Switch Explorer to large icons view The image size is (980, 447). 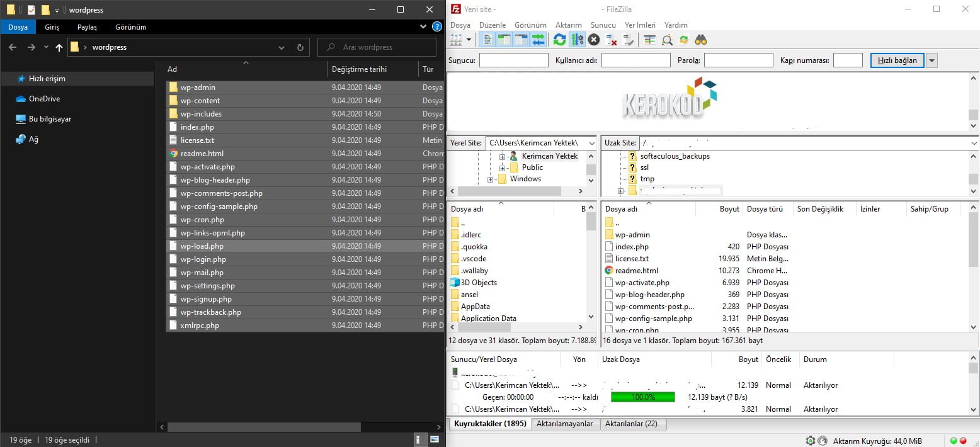(435, 439)
